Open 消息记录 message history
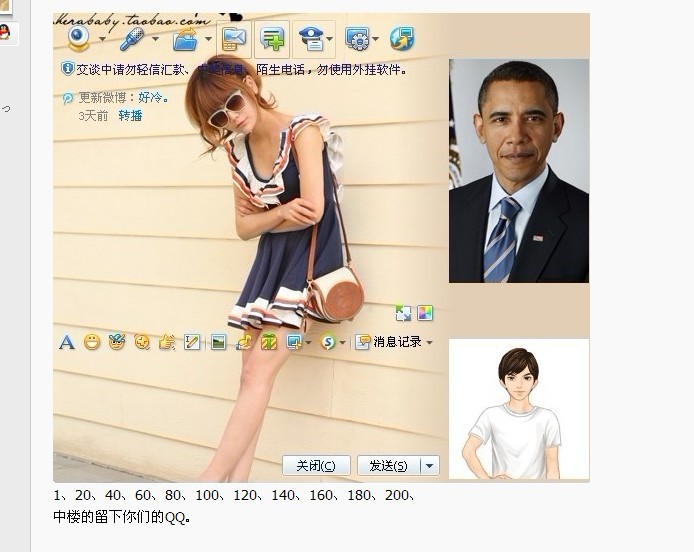This screenshot has height=552, width=694. click(388, 342)
